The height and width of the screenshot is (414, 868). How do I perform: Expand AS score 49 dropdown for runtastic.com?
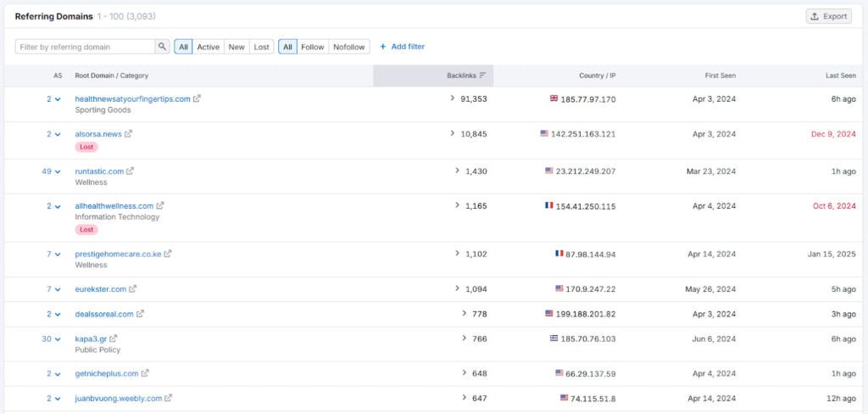pyautogui.click(x=52, y=171)
